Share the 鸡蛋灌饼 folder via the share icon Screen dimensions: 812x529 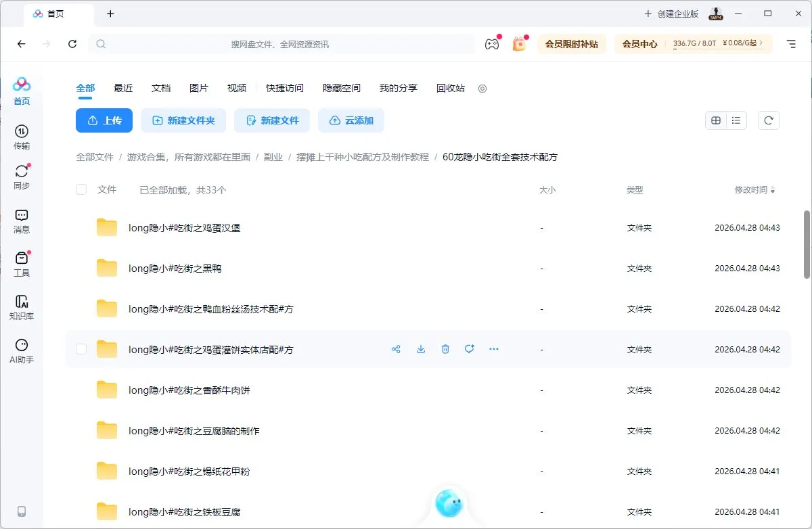(x=396, y=349)
